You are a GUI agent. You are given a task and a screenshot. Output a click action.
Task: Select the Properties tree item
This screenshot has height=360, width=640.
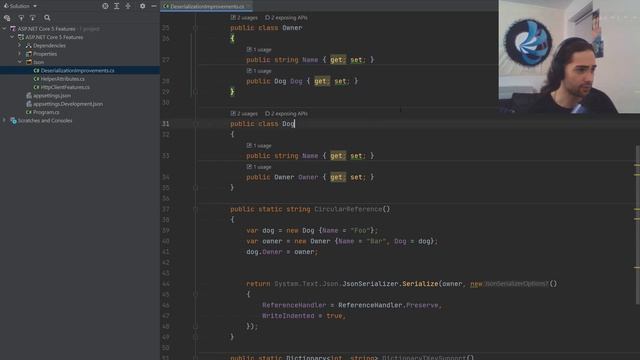(45, 54)
